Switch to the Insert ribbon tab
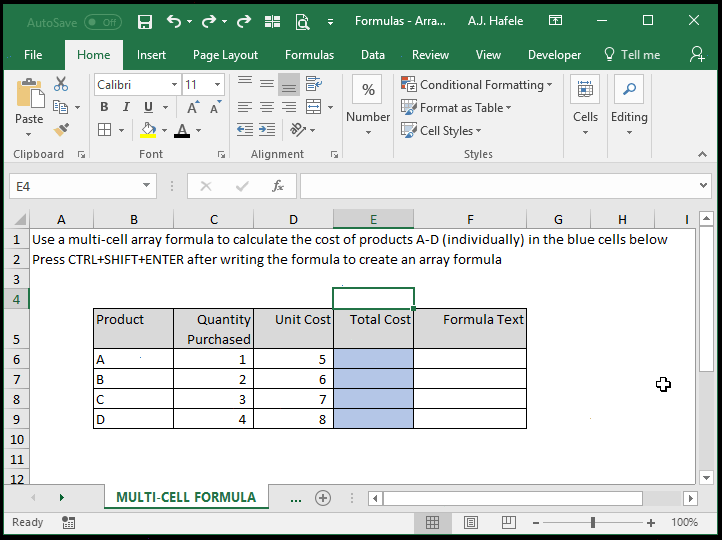The image size is (722, 540). pyautogui.click(x=151, y=55)
